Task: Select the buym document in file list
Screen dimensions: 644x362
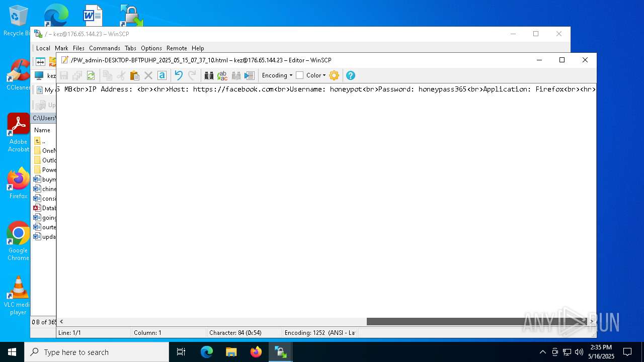Action: (45, 179)
